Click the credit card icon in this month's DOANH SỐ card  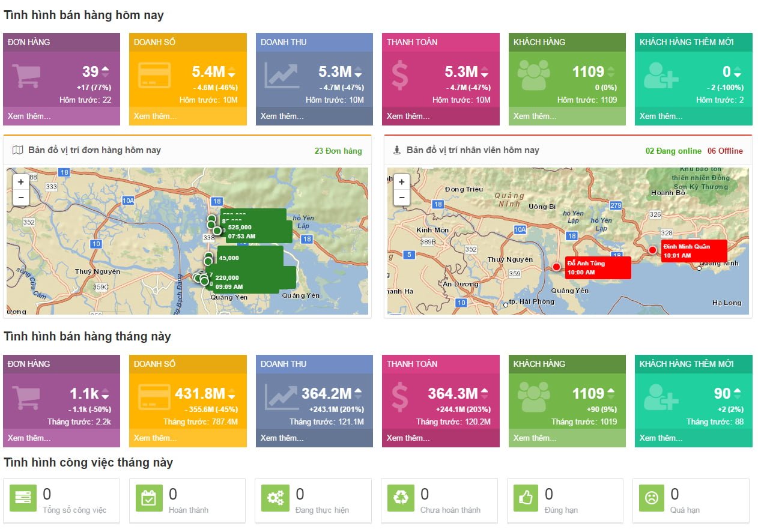click(154, 398)
